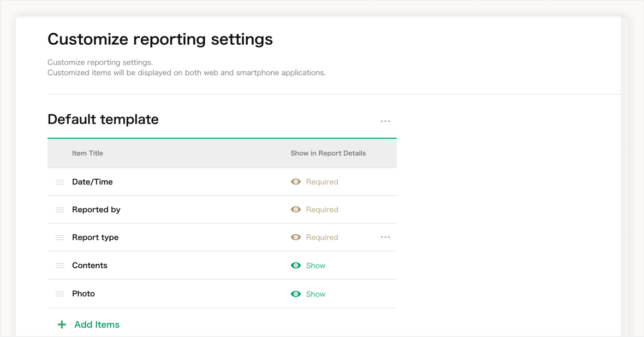644x337 pixels.
Task: Click the Required label for Reported by
Action: tap(321, 210)
